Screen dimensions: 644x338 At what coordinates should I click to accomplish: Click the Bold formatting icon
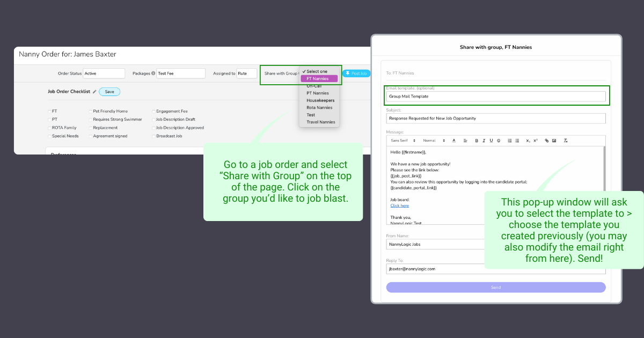point(476,141)
